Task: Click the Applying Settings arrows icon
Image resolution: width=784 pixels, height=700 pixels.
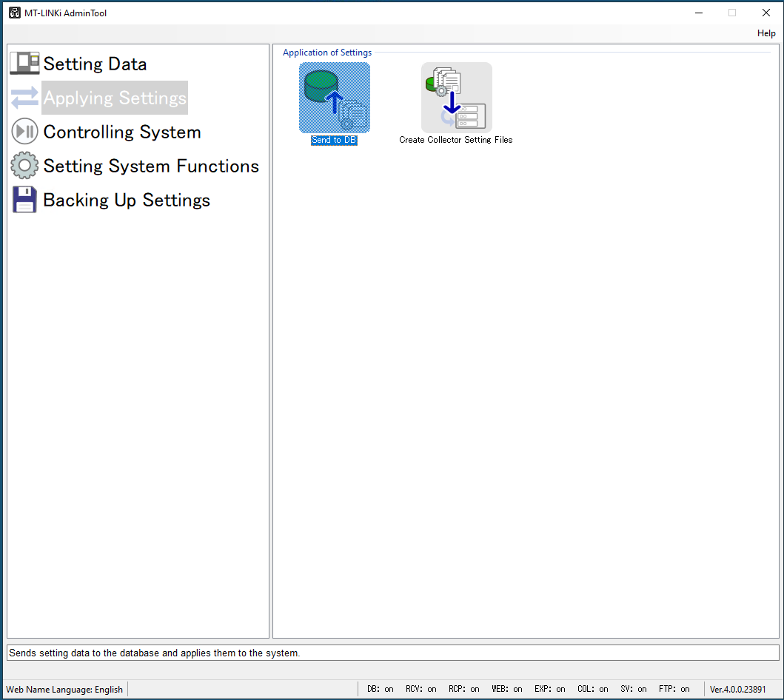Action: tap(24, 98)
